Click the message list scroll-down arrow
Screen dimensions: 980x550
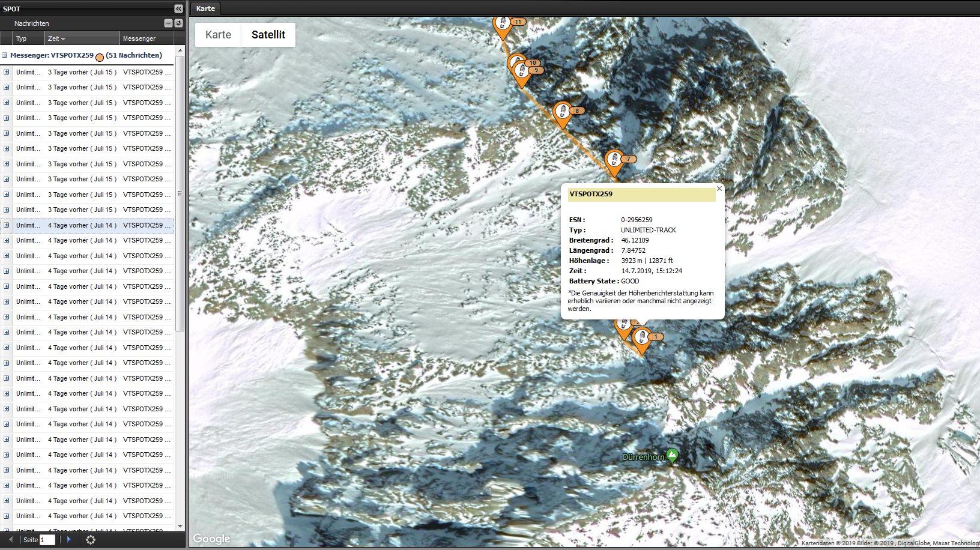[x=180, y=526]
